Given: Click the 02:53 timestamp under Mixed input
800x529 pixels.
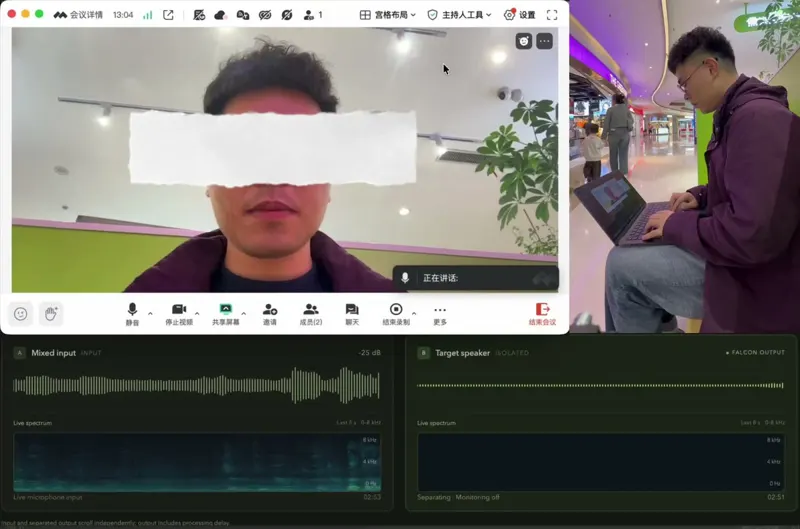Looking at the screenshot, I should pyautogui.click(x=372, y=497).
